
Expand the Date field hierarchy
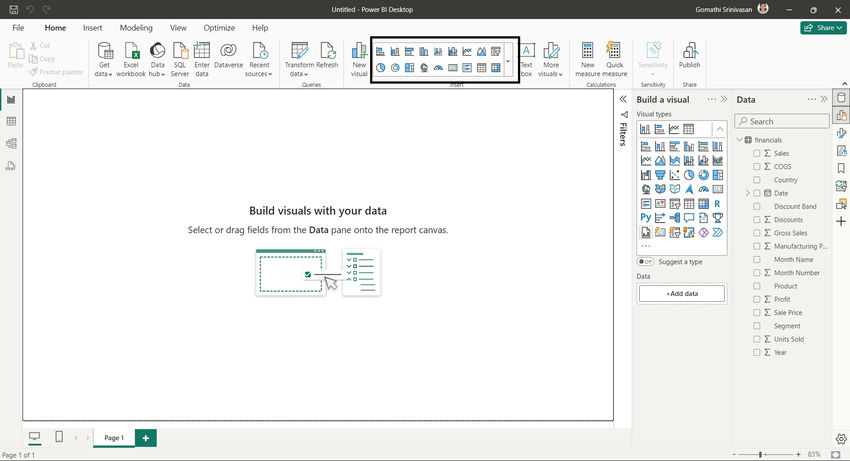click(x=748, y=193)
